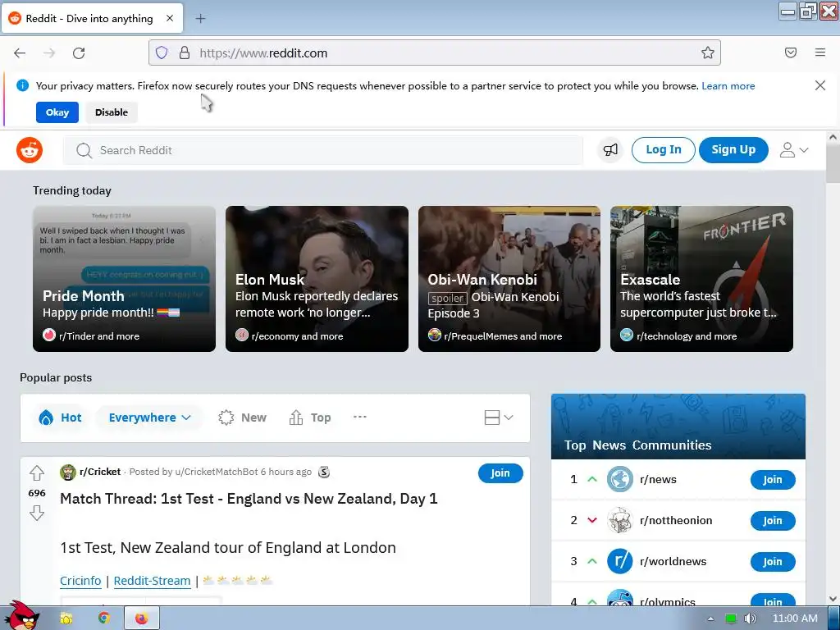Open the Obi-Wan Kenobi trending card
The image size is (840, 630).
(509, 279)
